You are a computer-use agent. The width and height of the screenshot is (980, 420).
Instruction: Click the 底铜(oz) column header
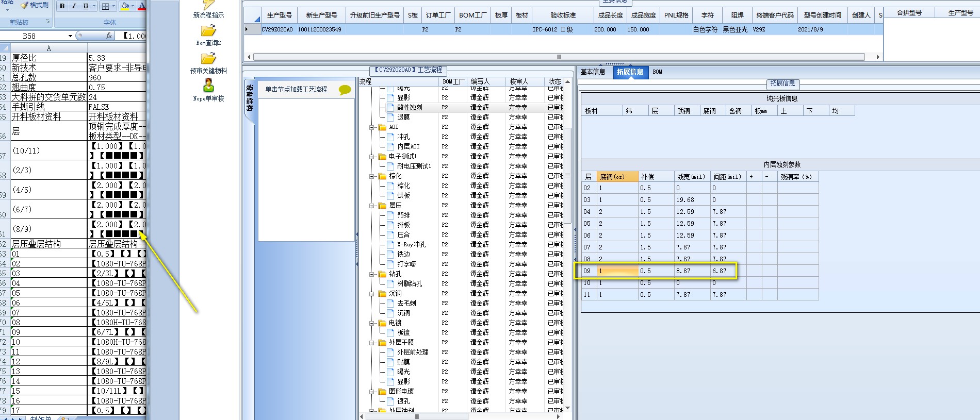point(617,177)
